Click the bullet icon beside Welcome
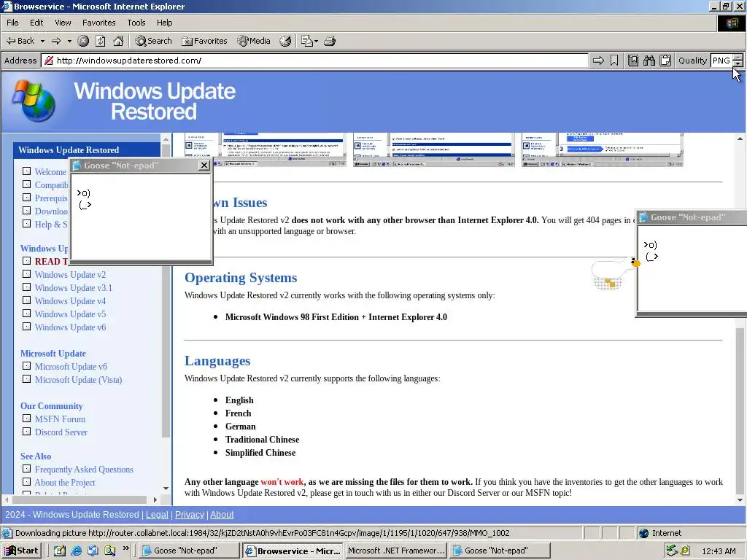 coord(27,171)
